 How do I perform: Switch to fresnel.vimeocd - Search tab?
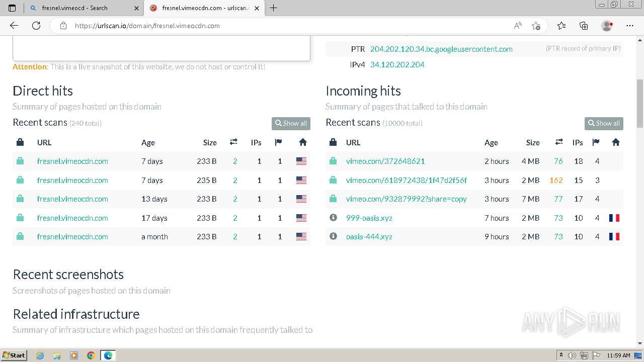pyautogui.click(x=83, y=8)
